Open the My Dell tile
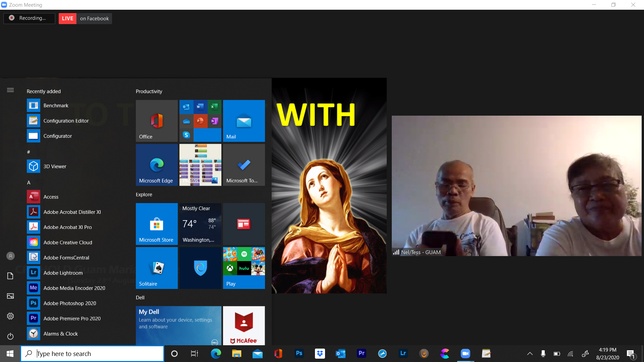The width and height of the screenshot is (644, 362). [178, 325]
